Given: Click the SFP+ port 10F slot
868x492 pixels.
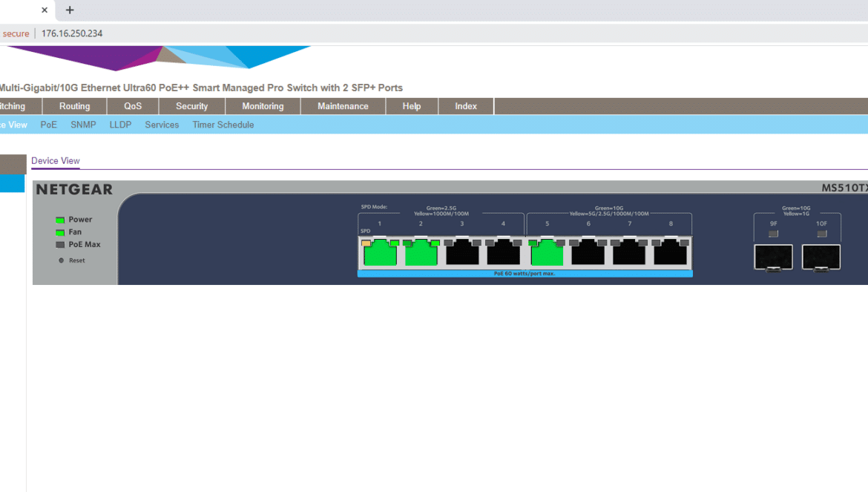Looking at the screenshot, I should click(821, 258).
